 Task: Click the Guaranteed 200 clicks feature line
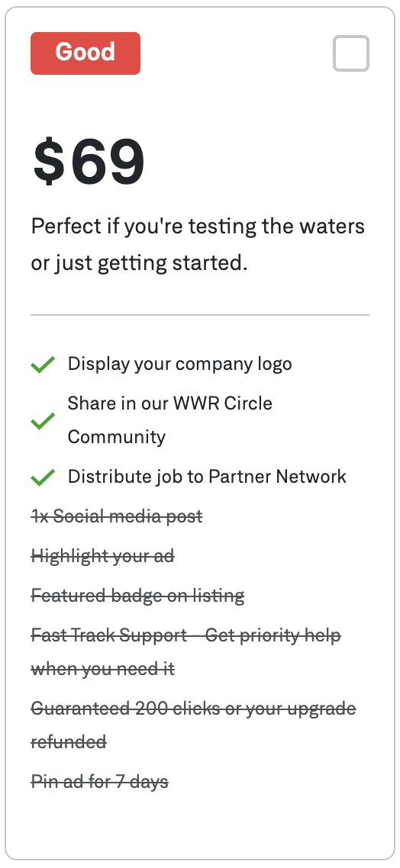193,709
